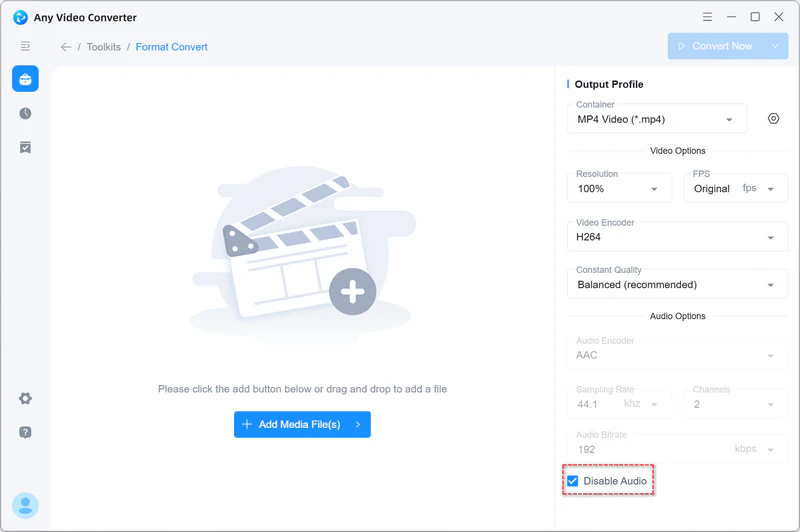Close the Any Video Converter window

(779, 17)
